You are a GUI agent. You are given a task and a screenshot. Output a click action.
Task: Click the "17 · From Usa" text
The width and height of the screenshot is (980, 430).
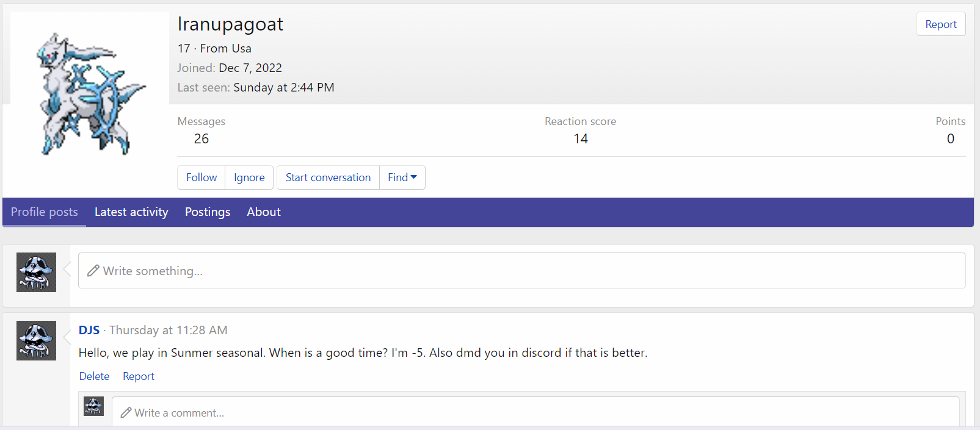pos(214,48)
